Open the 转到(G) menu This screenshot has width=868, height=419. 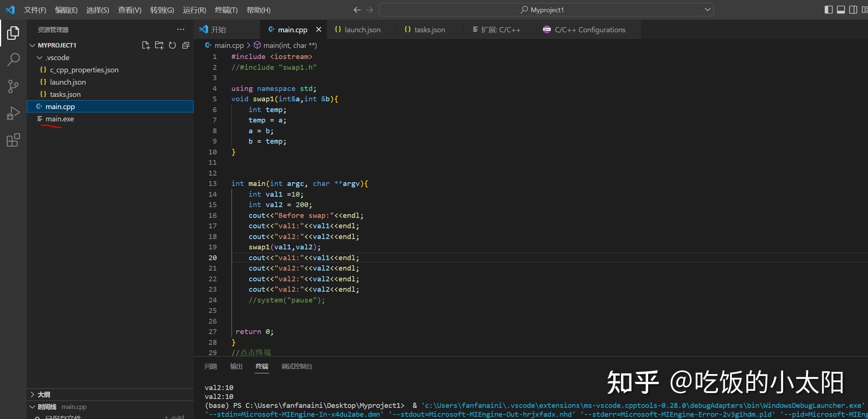tap(162, 10)
